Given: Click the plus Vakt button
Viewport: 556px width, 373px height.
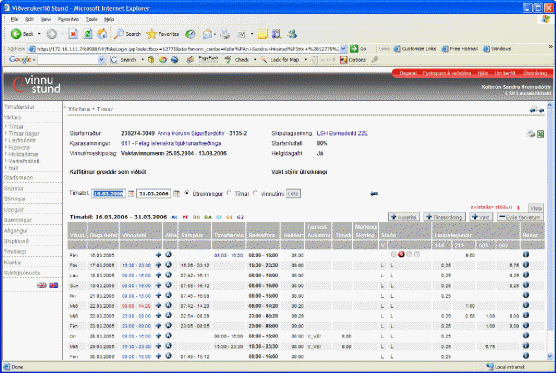Looking at the screenshot, I should pyautogui.click(x=481, y=217).
